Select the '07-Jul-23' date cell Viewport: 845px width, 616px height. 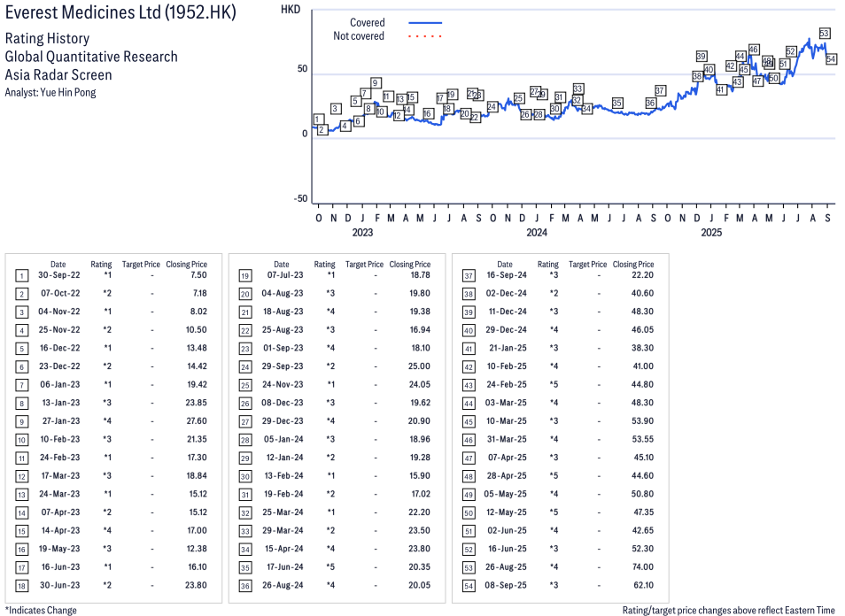click(285, 275)
